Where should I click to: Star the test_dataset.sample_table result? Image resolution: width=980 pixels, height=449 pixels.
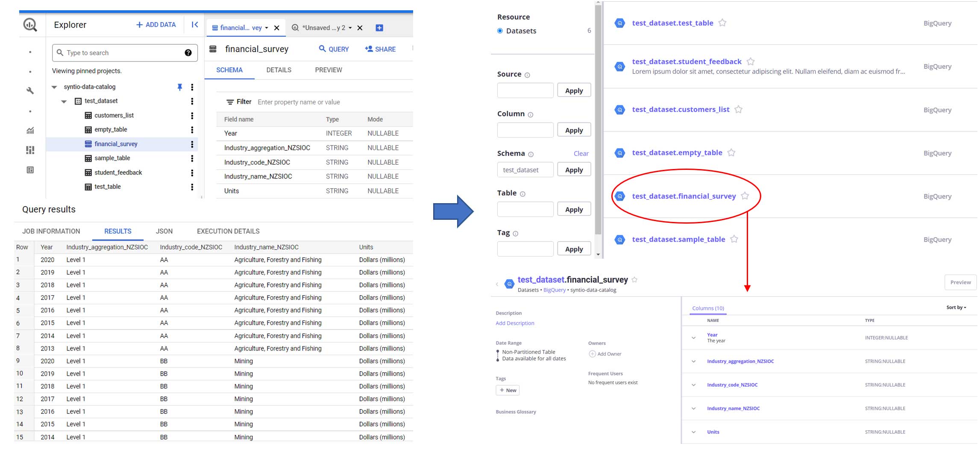pyautogui.click(x=734, y=239)
